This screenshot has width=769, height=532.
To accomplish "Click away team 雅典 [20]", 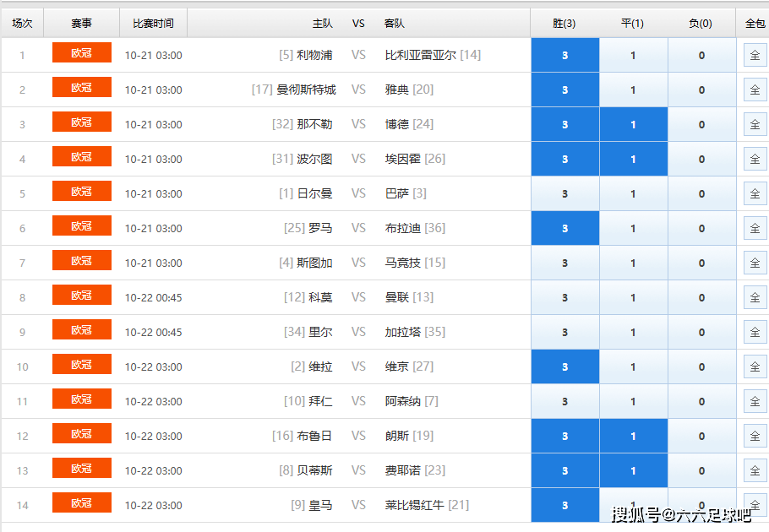I will (x=409, y=90).
